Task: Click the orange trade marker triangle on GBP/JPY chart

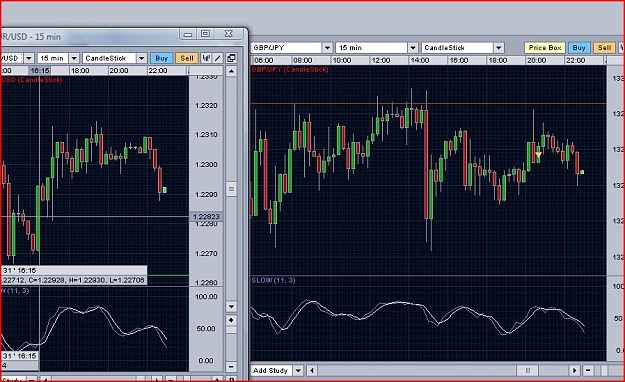Action: [539, 155]
